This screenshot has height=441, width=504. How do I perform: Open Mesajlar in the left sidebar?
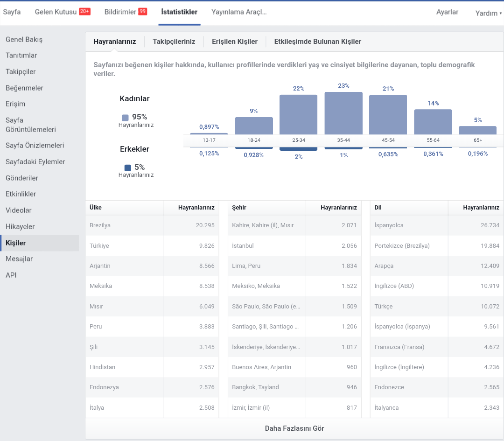click(19, 259)
